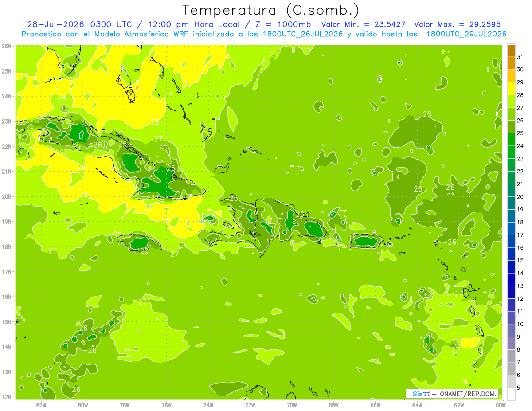532x411 pixels.
Task: Click the 76W longitude axis label
Action: [166, 405]
